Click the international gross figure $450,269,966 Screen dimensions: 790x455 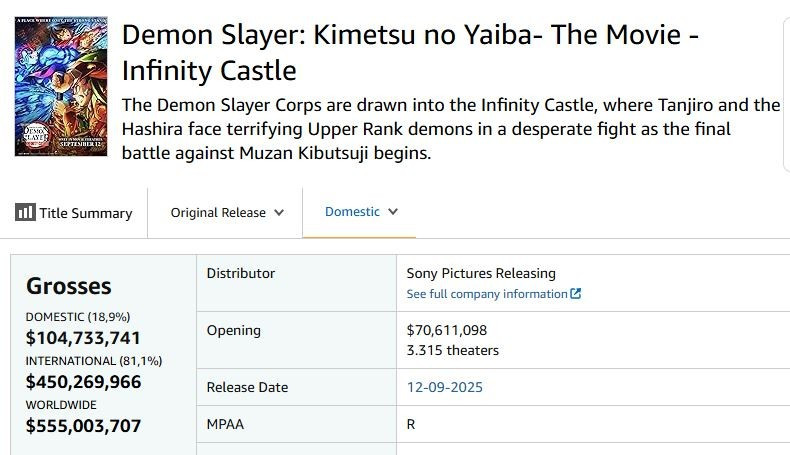click(83, 381)
